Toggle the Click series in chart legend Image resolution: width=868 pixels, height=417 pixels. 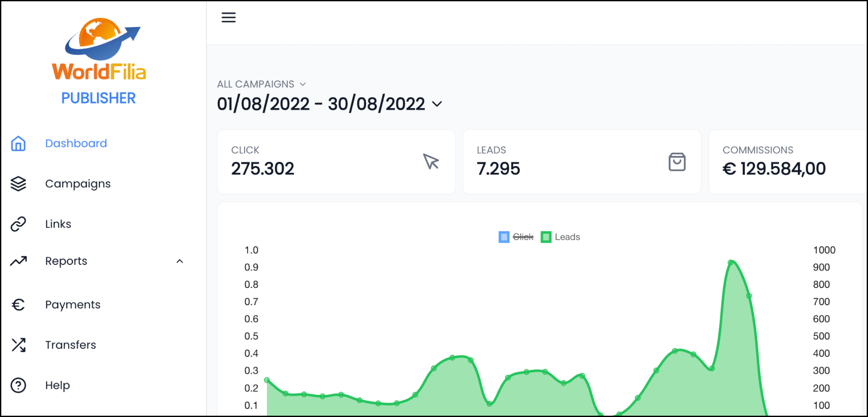coord(522,237)
